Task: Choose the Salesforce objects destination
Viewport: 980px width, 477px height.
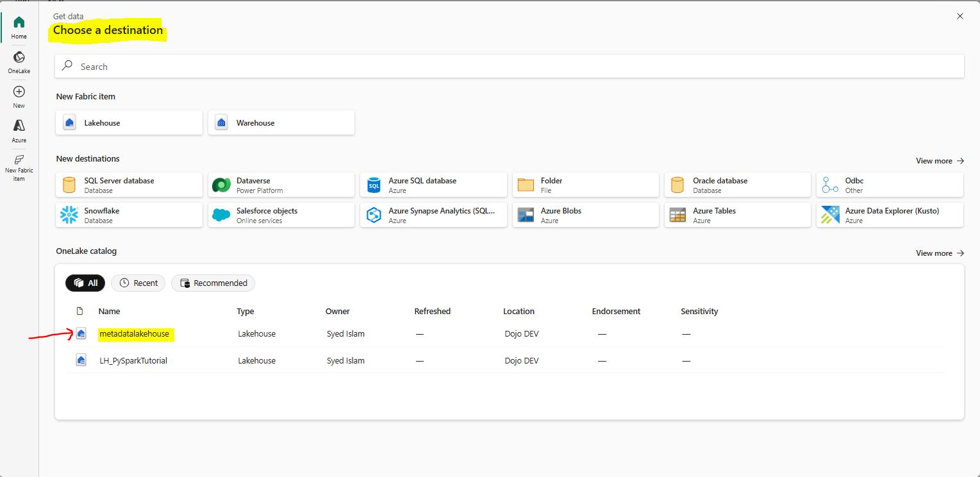Action: [281, 215]
